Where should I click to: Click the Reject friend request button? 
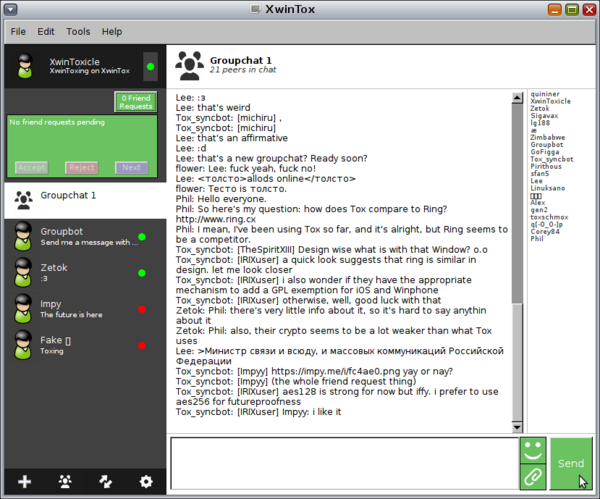(x=82, y=167)
